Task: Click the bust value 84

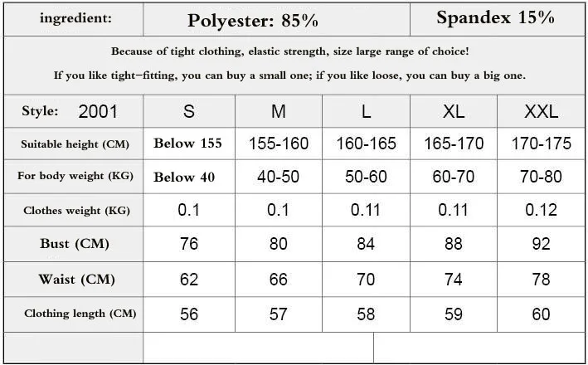Action: point(366,244)
